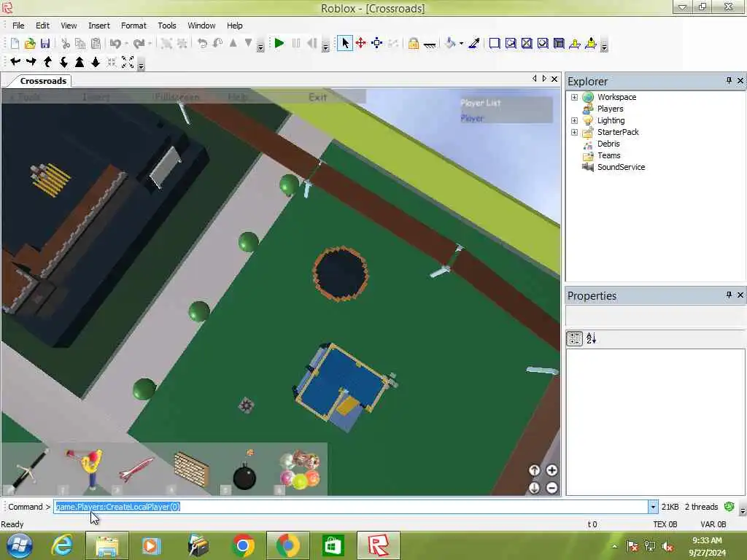Viewport: 747px width, 560px height.
Task: Select SoundService in Explorer
Action: click(621, 167)
